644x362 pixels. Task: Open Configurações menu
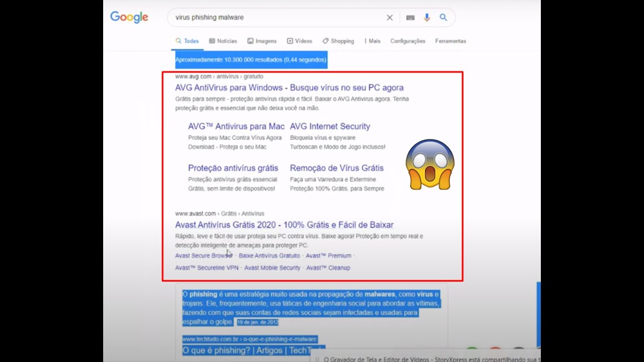[408, 41]
